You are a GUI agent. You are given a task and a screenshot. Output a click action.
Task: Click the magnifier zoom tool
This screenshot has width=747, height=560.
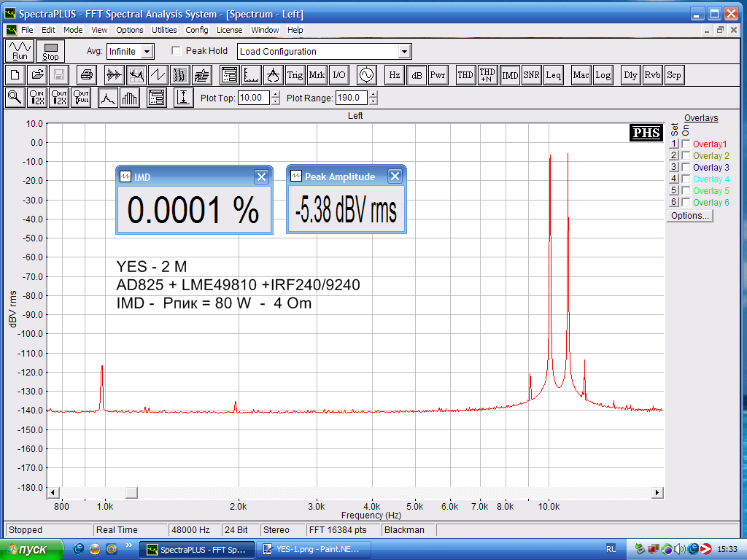[x=15, y=98]
